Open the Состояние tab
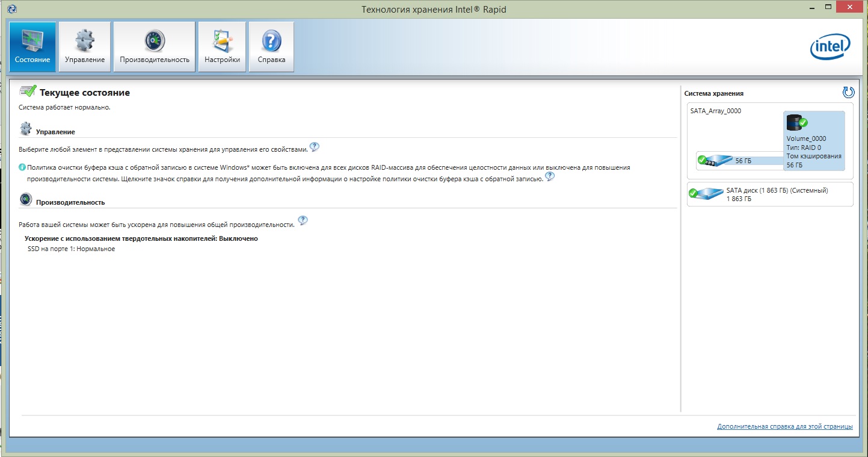 click(x=32, y=47)
